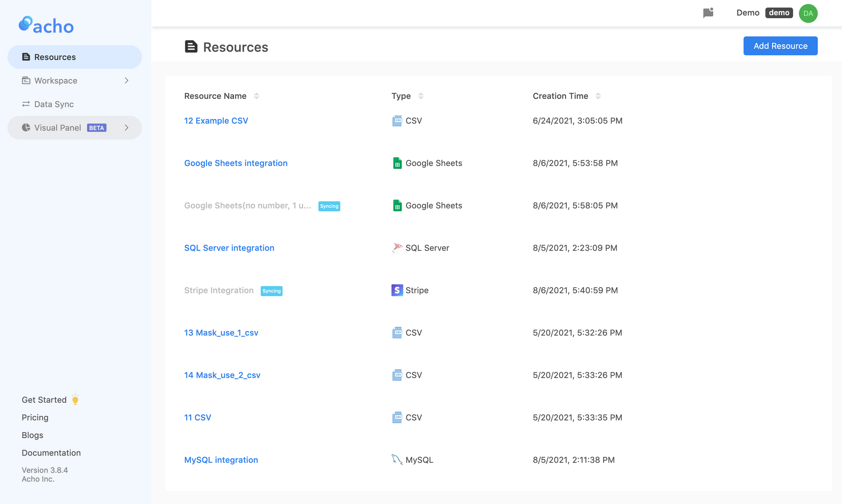Click the Syncing badge on Google Sheets(no number row
The height and width of the screenshot is (504, 842).
click(329, 206)
